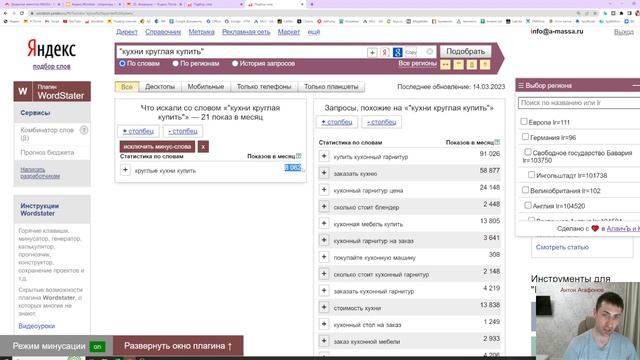Viewport: 640px width, 360px height.
Task: Open the 'ещё' menu in the top links
Action: (314, 32)
